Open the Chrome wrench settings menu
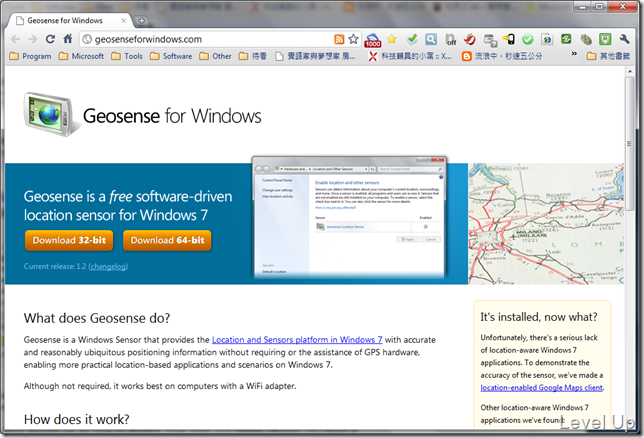 624,39
